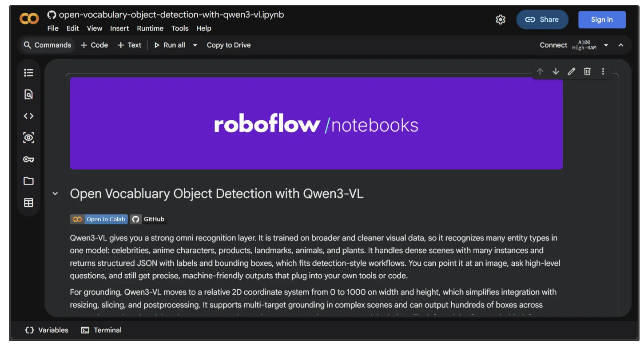Open Code snippets sidebar icon

click(28, 116)
